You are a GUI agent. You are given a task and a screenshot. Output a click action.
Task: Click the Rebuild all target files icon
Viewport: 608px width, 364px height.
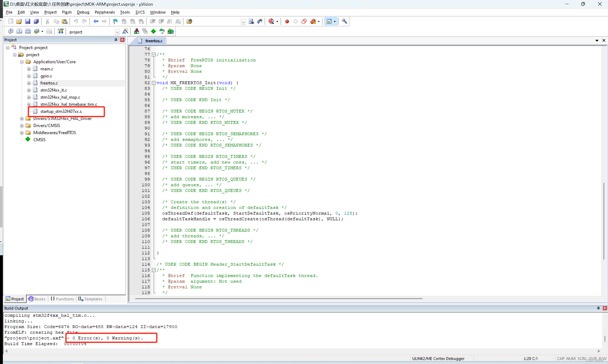click(27, 31)
